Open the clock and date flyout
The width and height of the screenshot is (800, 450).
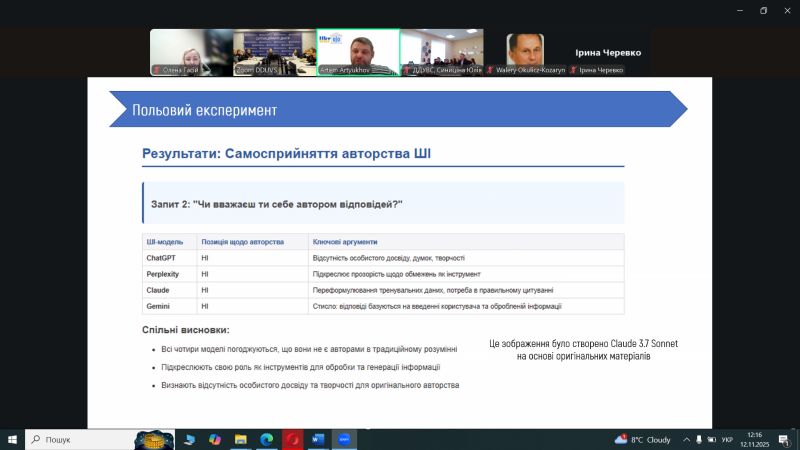click(755, 439)
